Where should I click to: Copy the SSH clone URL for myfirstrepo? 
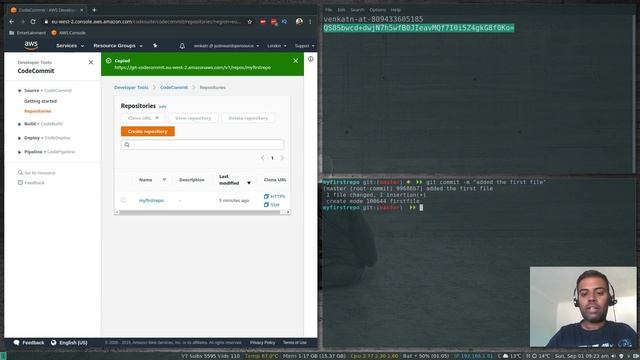tap(272, 204)
